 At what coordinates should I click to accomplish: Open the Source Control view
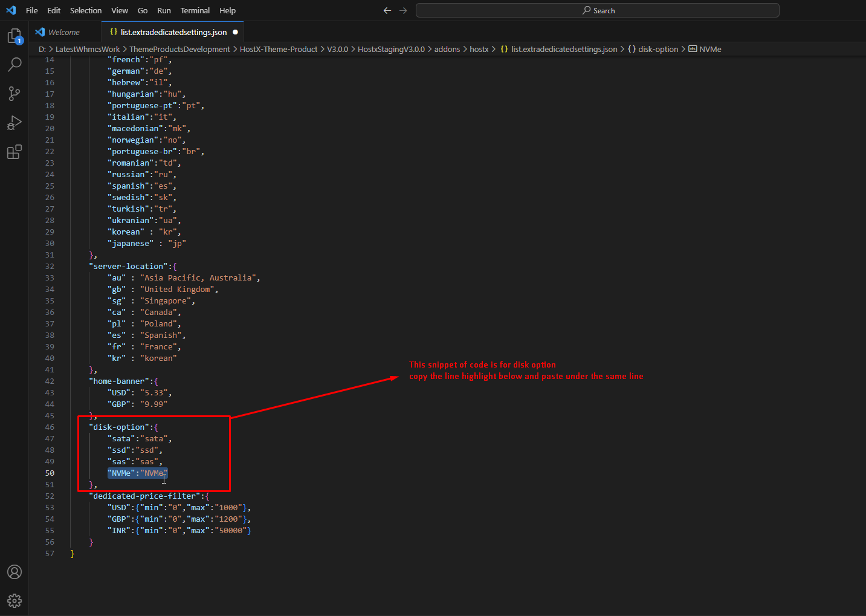click(x=15, y=93)
